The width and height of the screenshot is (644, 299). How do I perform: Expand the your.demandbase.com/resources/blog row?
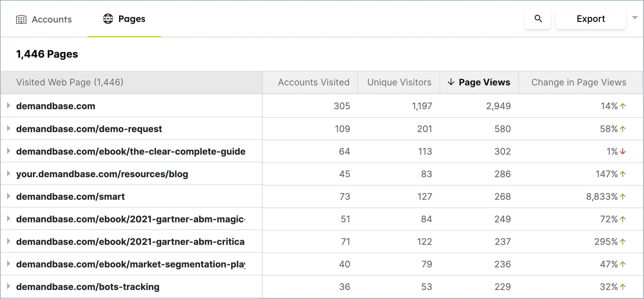pyautogui.click(x=9, y=173)
